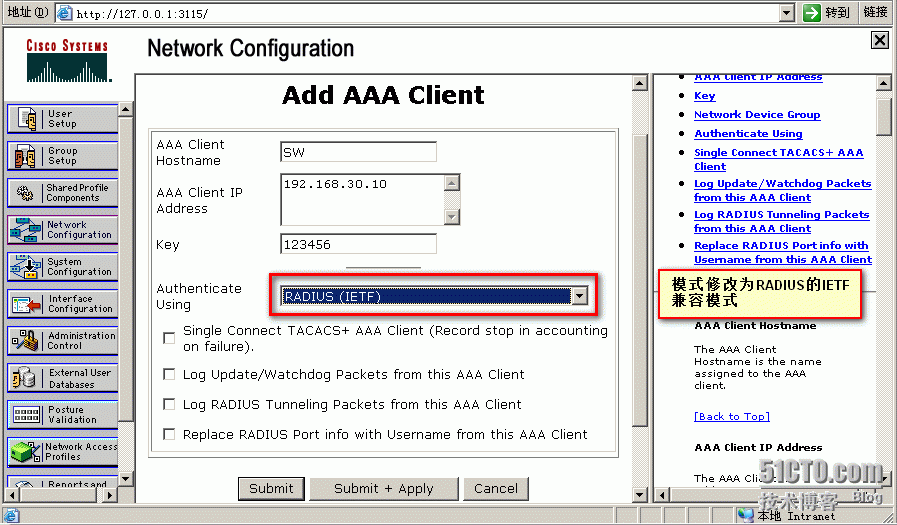Viewport: 897px width, 525px height.
Task: Check Log RADIUS Tunneling Packets option
Action: click(x=169, y=404)
